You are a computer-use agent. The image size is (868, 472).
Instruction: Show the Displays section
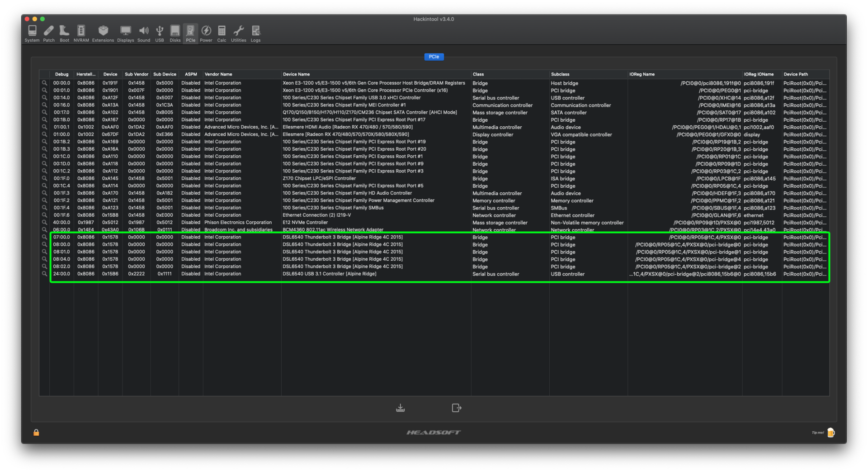tap(125, 33)
